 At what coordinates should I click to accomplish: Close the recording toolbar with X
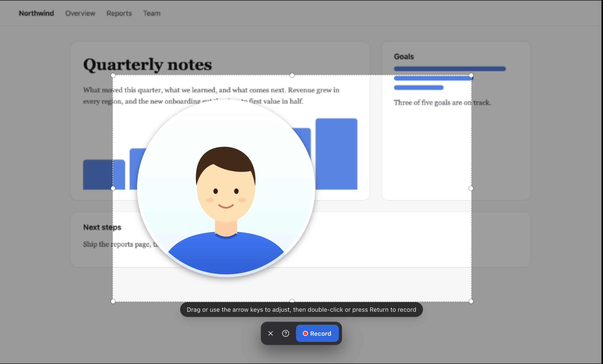[270, 333]
